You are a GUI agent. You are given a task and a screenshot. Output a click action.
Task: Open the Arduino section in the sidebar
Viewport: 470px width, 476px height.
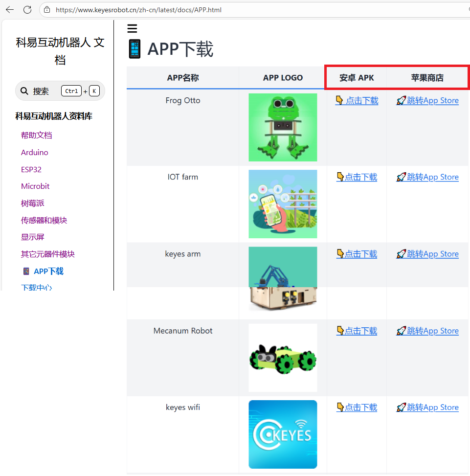(x=35, y=152)
